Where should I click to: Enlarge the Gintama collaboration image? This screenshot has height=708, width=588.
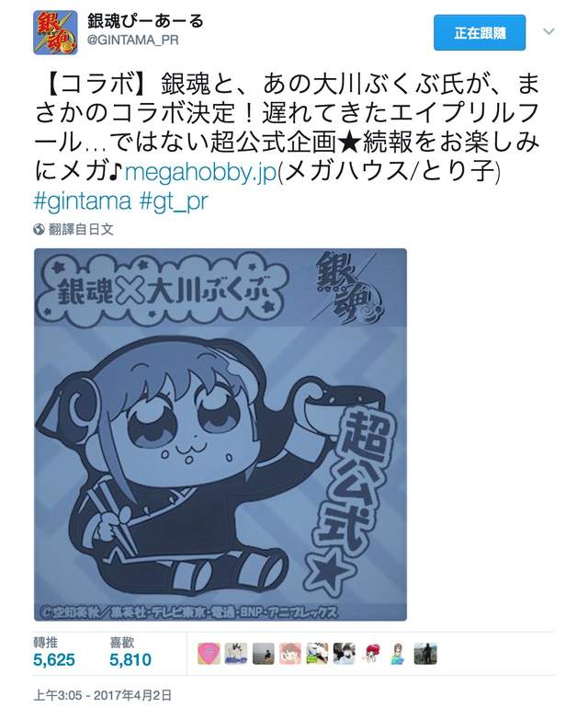(220, 434)
